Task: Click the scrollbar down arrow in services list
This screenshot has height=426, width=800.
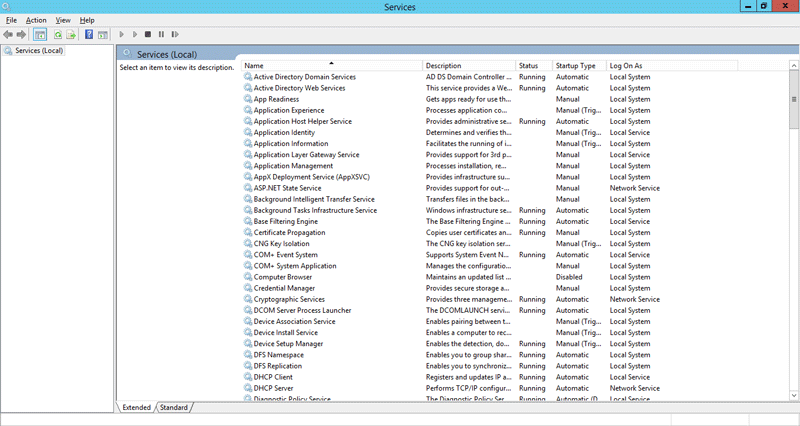Action: (x=794, y=395)
